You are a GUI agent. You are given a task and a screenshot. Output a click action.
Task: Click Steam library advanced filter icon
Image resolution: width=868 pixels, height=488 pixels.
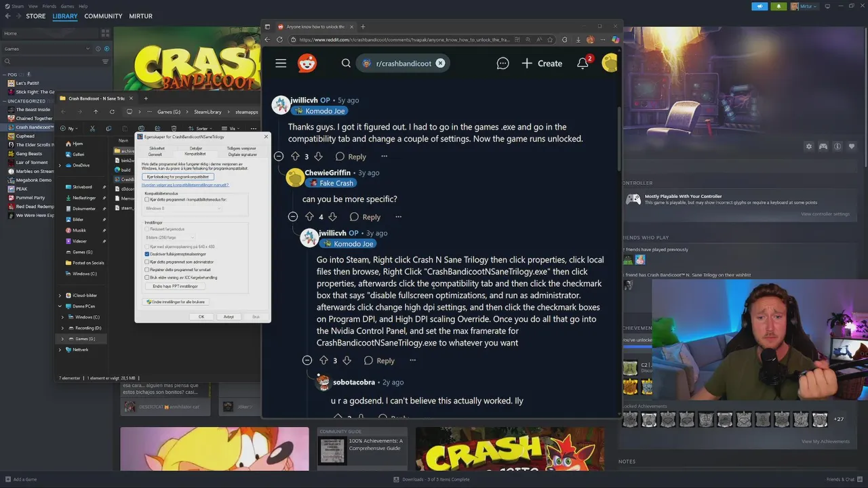[104, 62]
